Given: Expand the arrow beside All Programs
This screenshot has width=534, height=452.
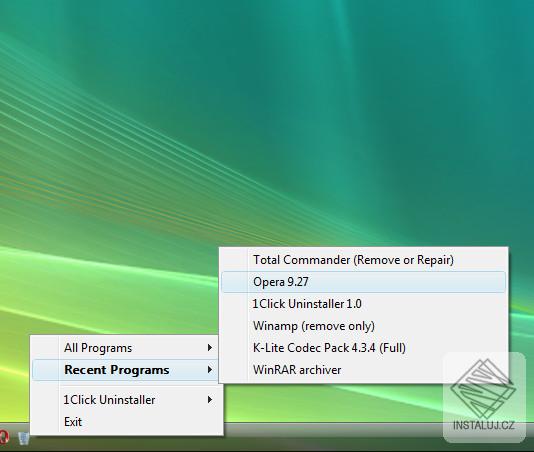Looking at the screenshot, I should 210,348.
